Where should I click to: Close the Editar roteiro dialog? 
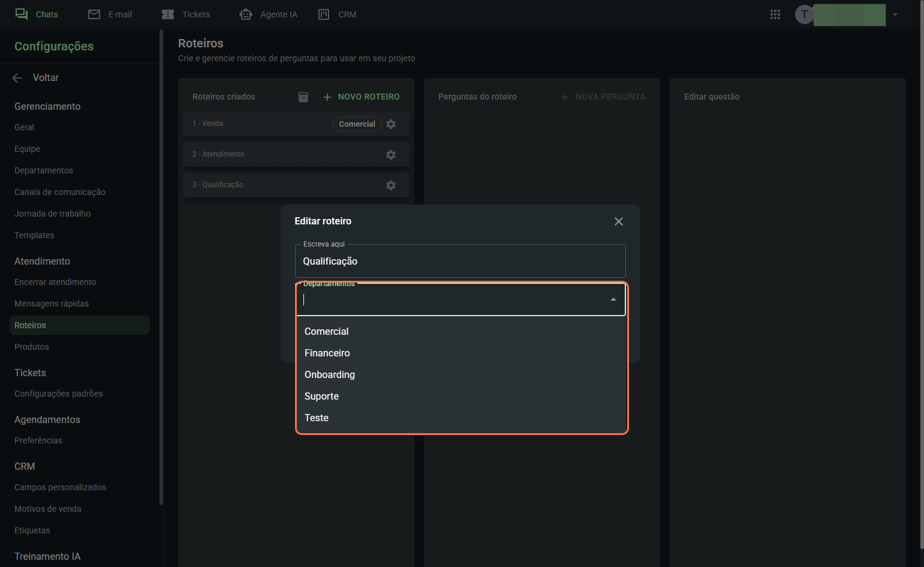coord(619,221)
